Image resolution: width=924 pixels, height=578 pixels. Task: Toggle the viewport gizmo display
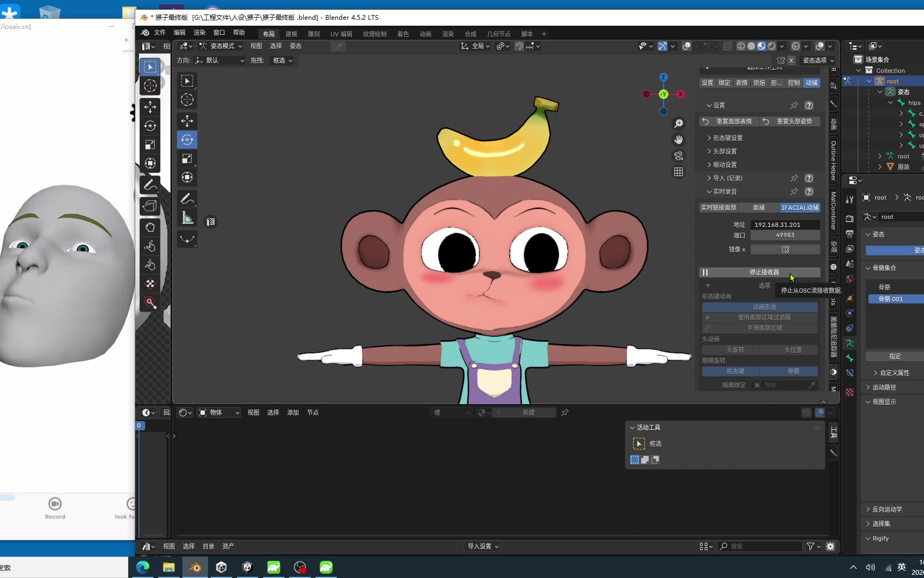click(663, 46)
